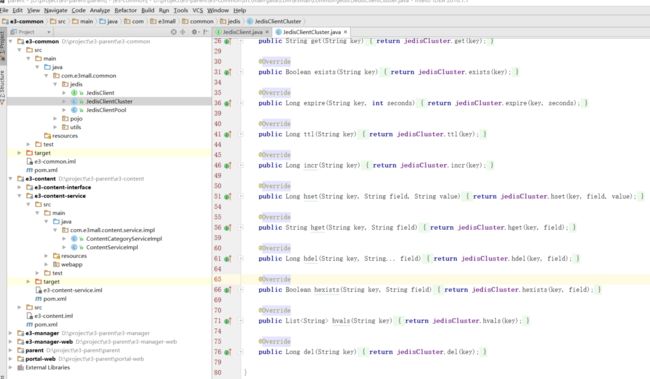Click the implements gutter icon on line 76
Image resolution: width=650 pixels, height=379 pixels.
[228, 352]
